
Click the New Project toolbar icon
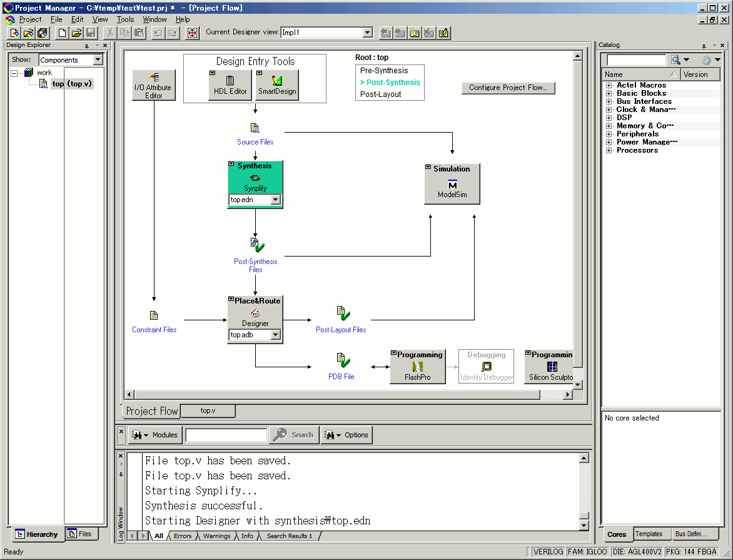(x=14, y=33)
